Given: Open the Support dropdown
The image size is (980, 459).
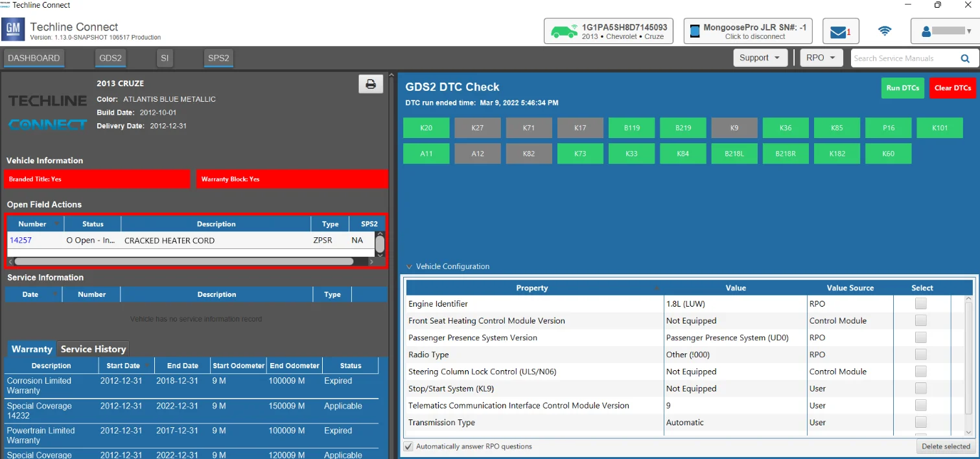Looking at the screenshot, I should 760,58.
